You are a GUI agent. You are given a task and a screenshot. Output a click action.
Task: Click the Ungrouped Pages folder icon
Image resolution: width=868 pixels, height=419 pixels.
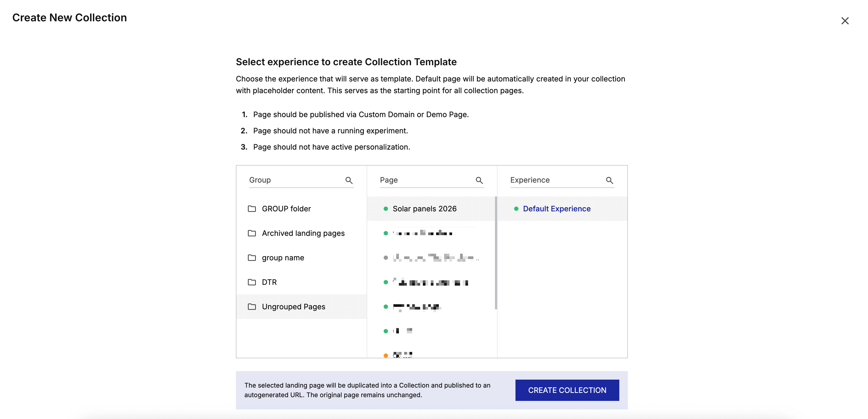point(252,306)
